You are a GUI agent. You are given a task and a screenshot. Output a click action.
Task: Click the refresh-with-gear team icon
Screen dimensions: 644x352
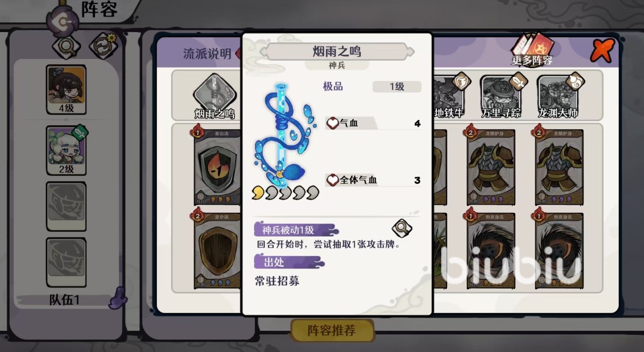coord(103,45)
